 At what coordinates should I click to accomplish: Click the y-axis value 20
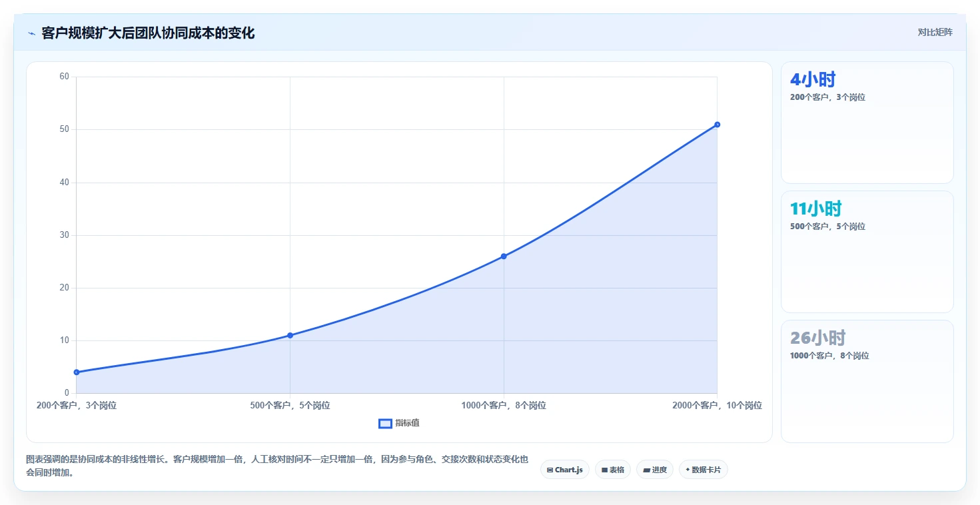pyautogui.click(x=65, y=287)
